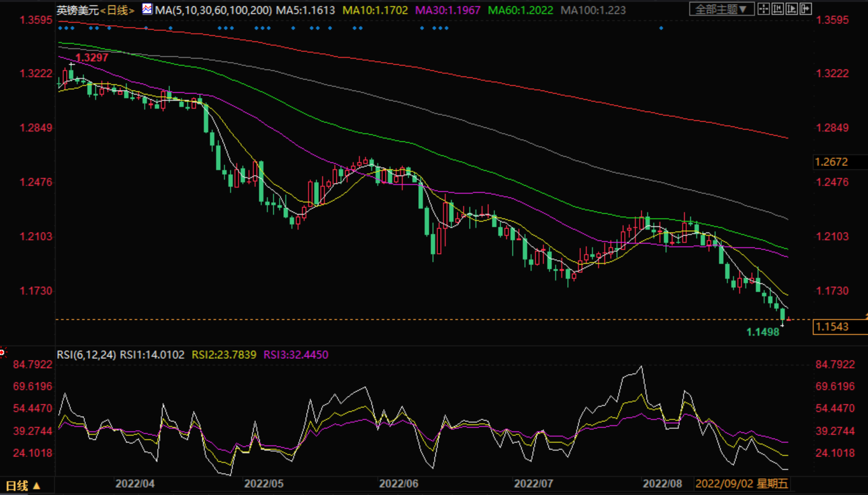Click the 2022/09/02 星期五 date label
Screen dimensions: 868x495
coord(742,484)
